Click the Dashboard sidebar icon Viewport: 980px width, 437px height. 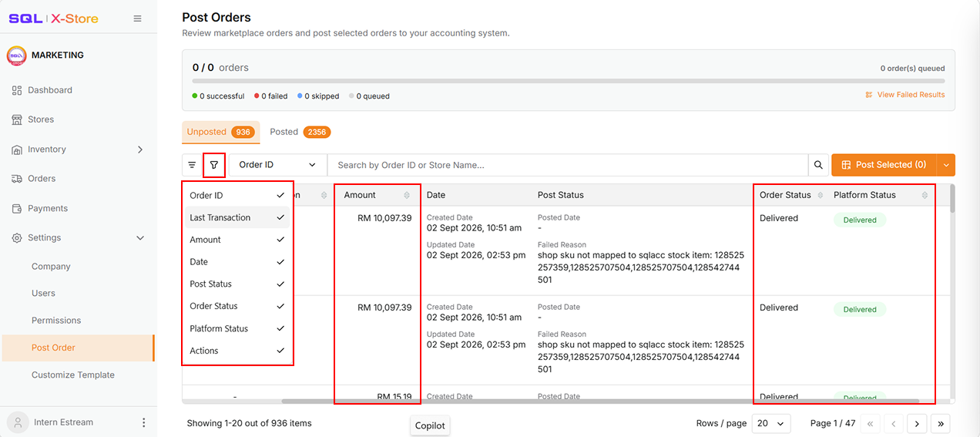[x=17, y=90]
